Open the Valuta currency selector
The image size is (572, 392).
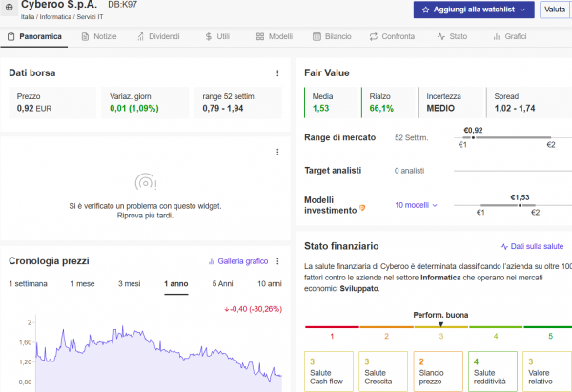pyautogui.click(x=555, y=10)
